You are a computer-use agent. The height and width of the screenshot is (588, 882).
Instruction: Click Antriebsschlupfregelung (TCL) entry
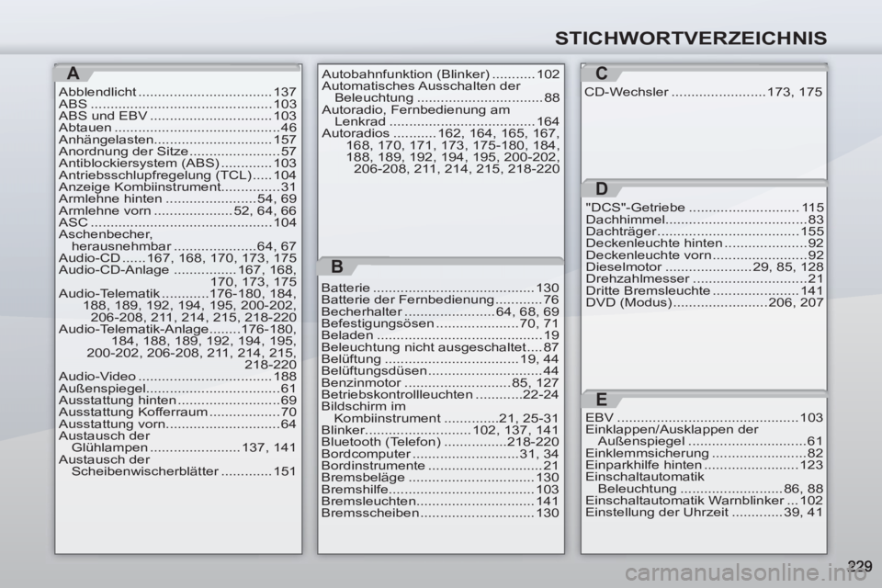[177, 175]
